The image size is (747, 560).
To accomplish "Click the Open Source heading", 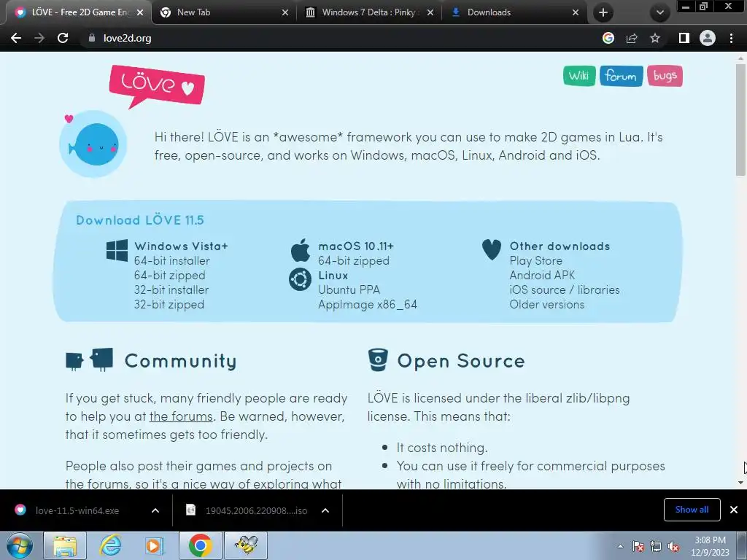I will click(461, 361).
